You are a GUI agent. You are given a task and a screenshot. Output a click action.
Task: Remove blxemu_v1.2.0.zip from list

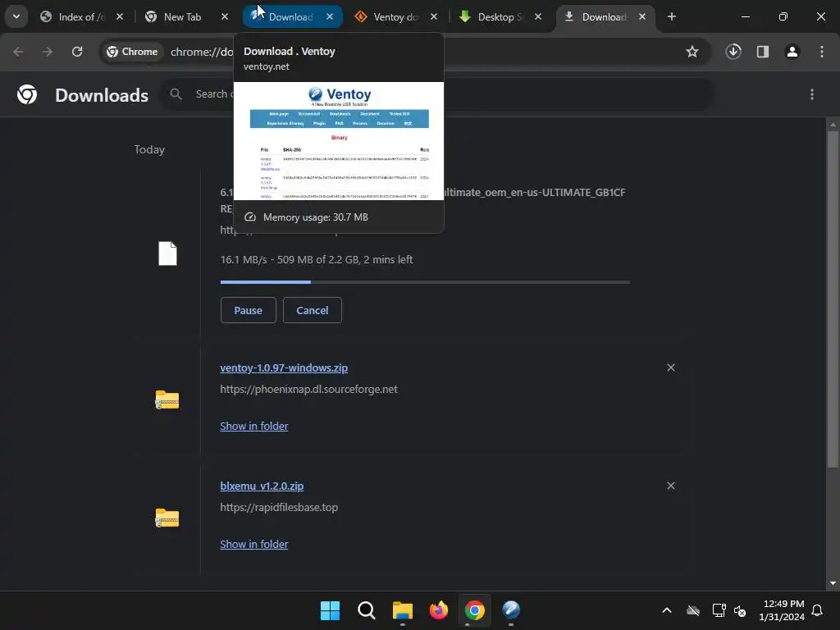(671, 486)
